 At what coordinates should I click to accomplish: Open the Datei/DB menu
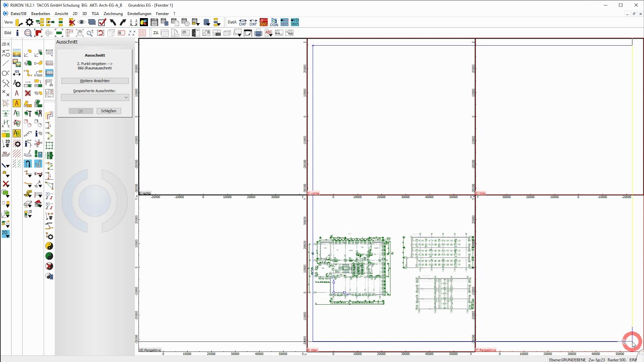coord(19,14)
